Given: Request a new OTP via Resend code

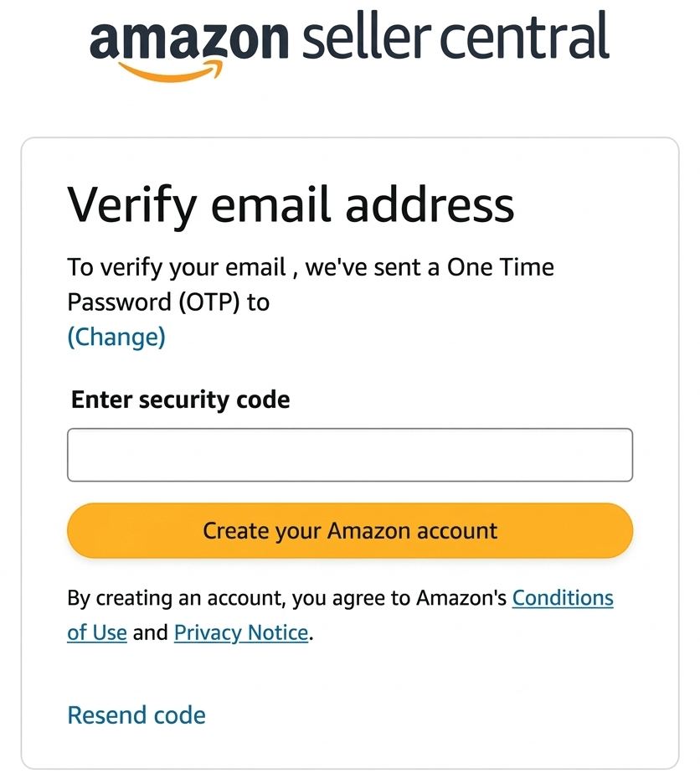Looking at the screenshot, I should pos(136,715).
